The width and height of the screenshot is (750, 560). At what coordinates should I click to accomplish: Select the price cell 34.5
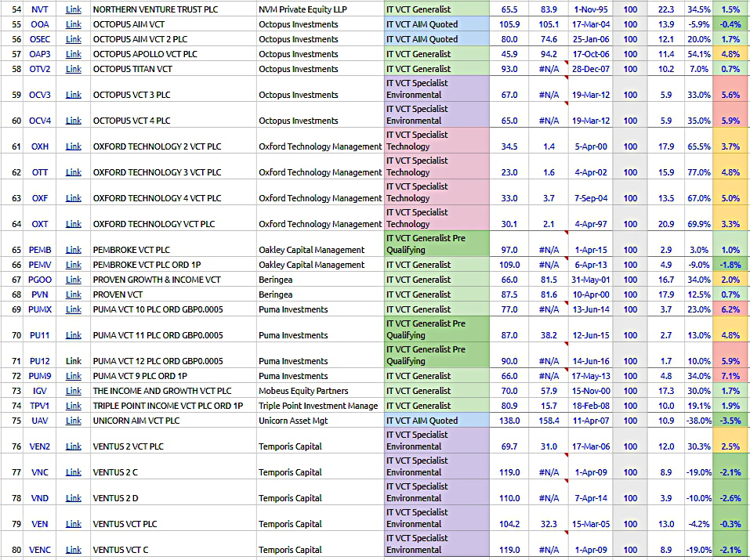coord(509,141)
